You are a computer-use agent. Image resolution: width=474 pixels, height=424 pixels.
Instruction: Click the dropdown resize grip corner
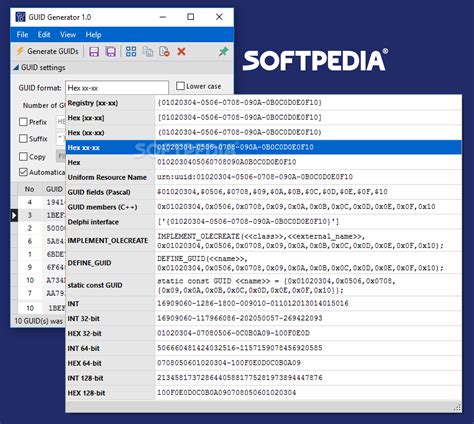click(457, 407)
